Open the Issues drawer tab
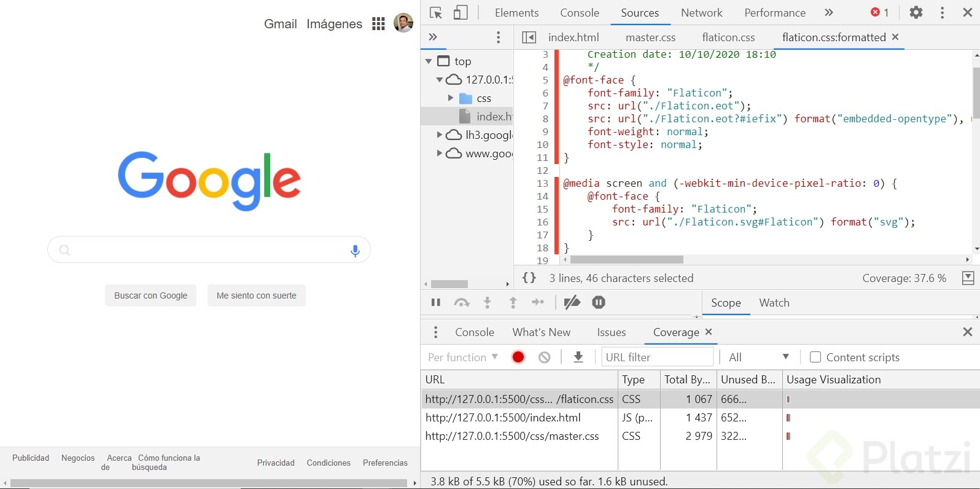980x489 pixels. [x=612, y=332]
